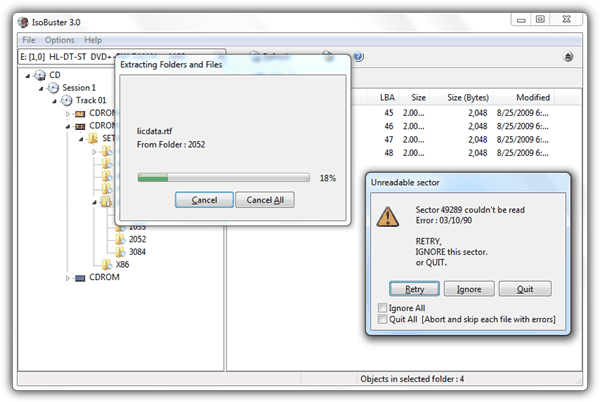Click the warning triangle in Unreadable sector dialog

[x=388, y=217]
